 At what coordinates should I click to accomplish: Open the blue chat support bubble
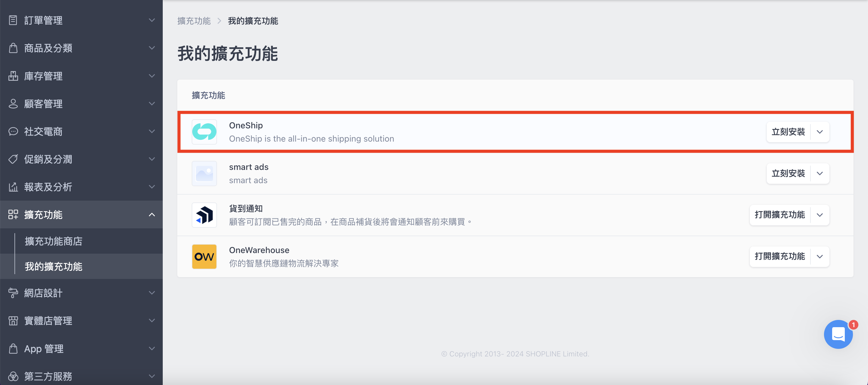pyautogui.click(x=838, y=334)
